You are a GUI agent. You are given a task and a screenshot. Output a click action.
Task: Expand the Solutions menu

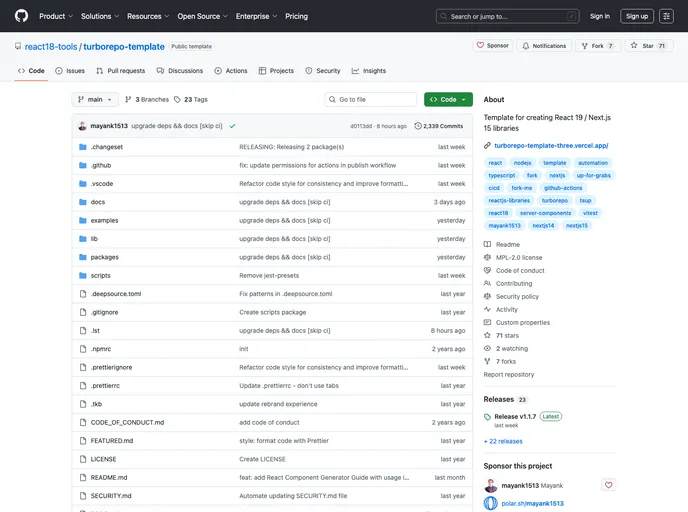point(100,16)
